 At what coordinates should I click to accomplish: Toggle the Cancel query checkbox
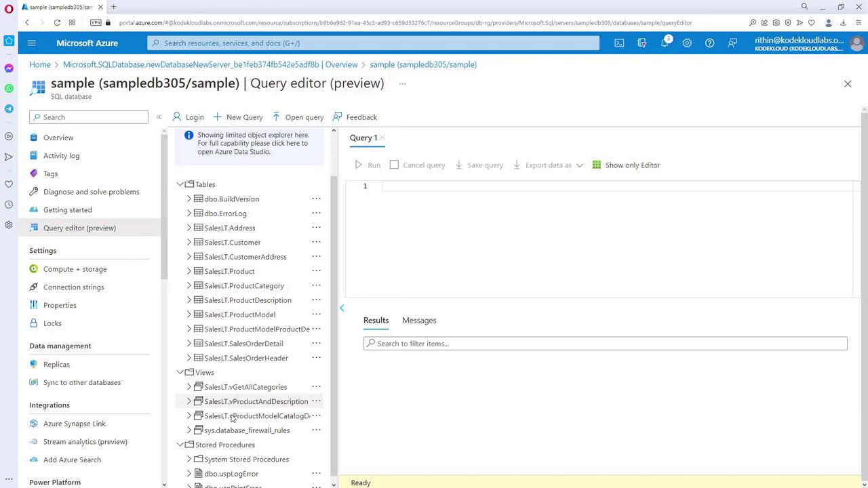[394, 165]
